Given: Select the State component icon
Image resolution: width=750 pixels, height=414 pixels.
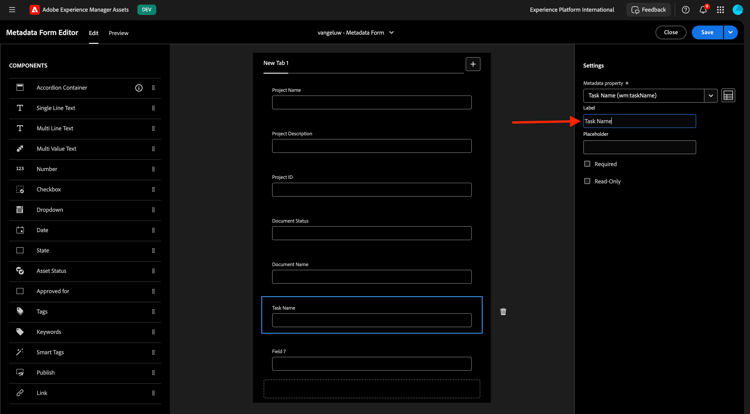Looking at the screenshot, I should (20, 251).
